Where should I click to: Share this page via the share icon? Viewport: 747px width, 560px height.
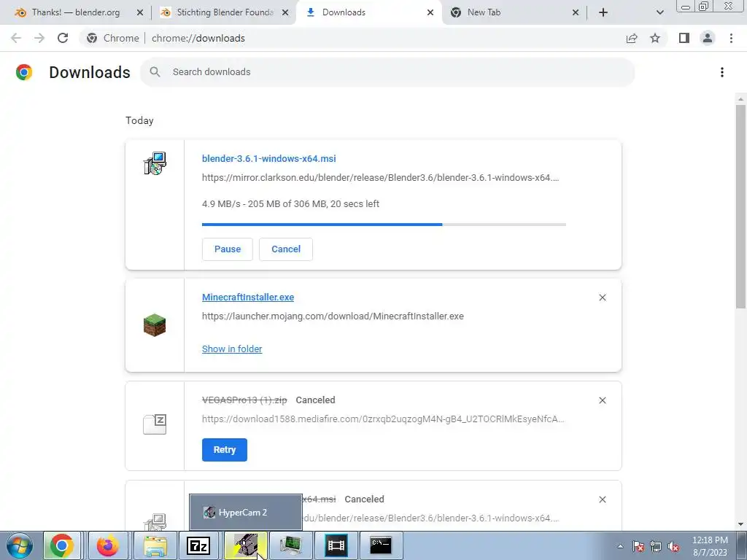point(632,38)
